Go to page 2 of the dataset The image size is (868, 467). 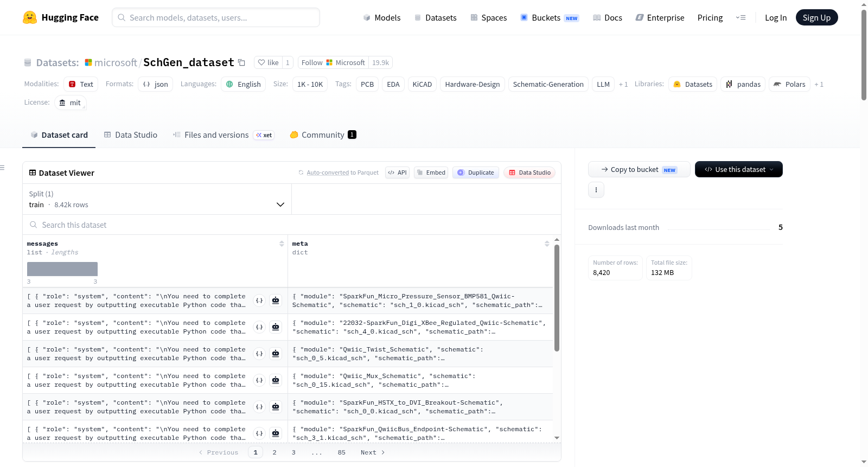(275, 452)
